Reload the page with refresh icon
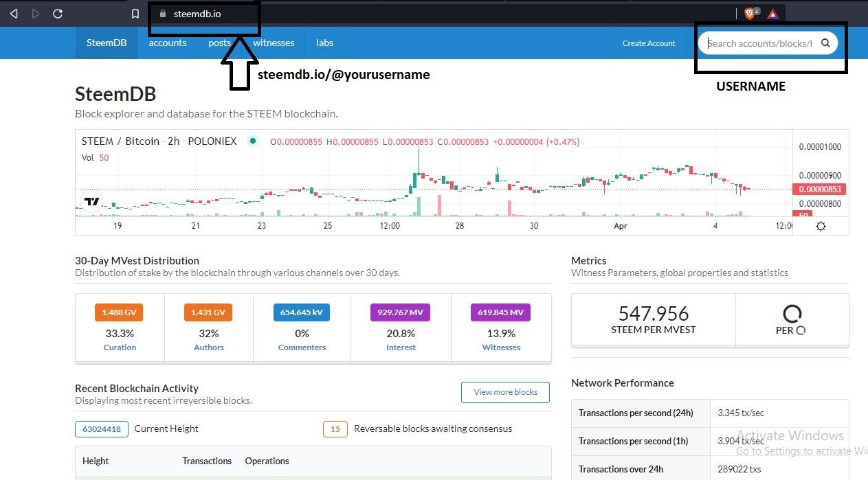Screen dimensions: 868x480 [x=58, y=14]
